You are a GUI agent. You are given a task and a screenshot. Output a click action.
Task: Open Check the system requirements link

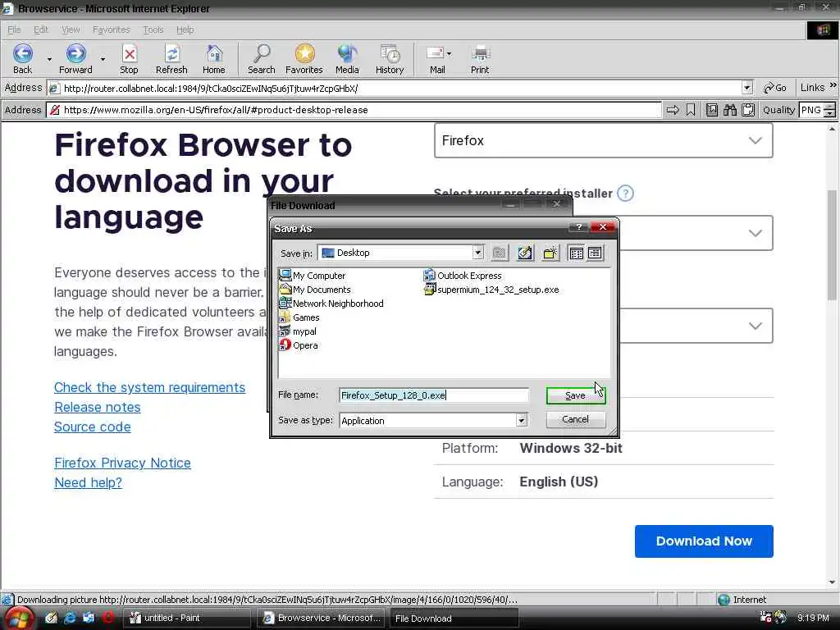[149, 387]
